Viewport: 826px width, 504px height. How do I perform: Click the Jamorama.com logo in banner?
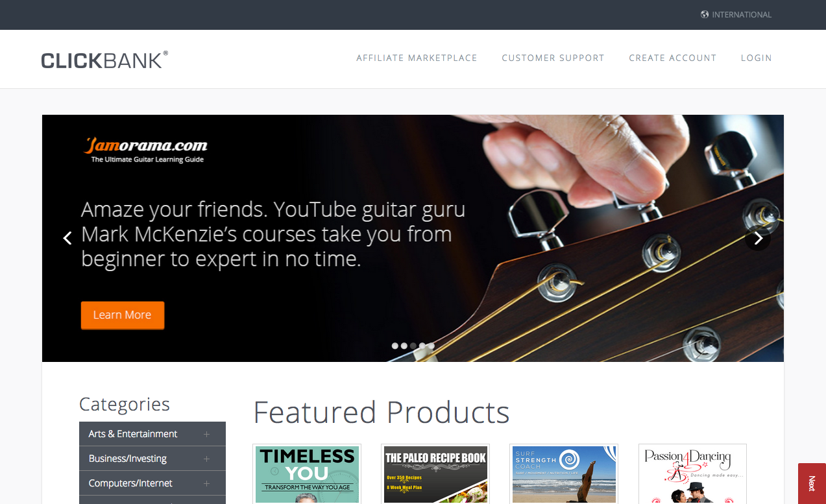coord(147,149)
